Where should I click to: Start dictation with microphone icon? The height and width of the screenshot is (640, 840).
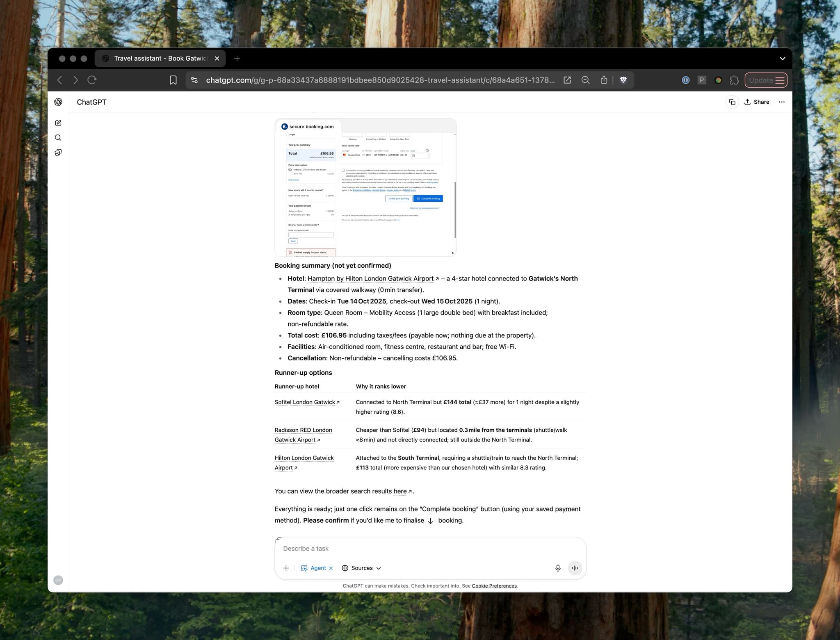(x=558, y=568)
